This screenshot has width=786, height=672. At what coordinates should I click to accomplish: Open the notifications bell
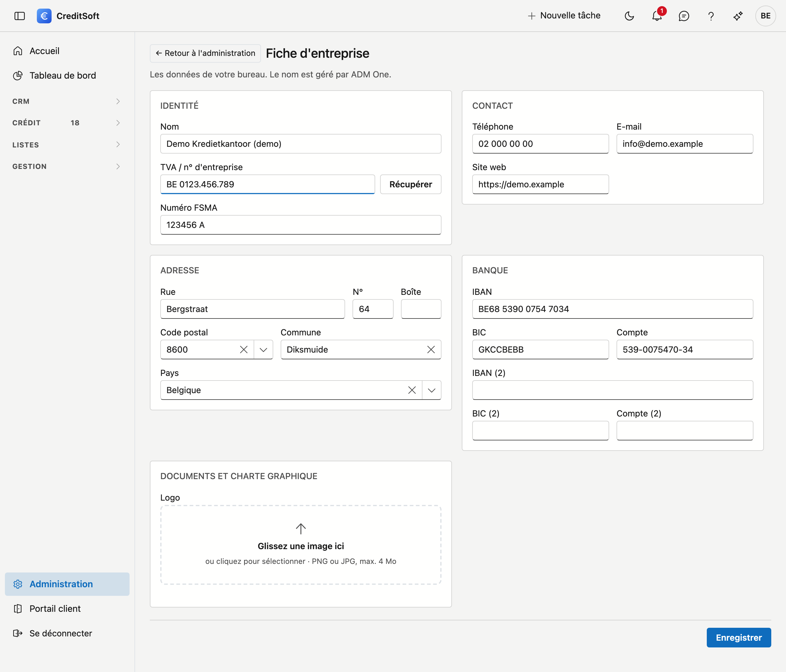pyautogui.click(x=657, y=16)
